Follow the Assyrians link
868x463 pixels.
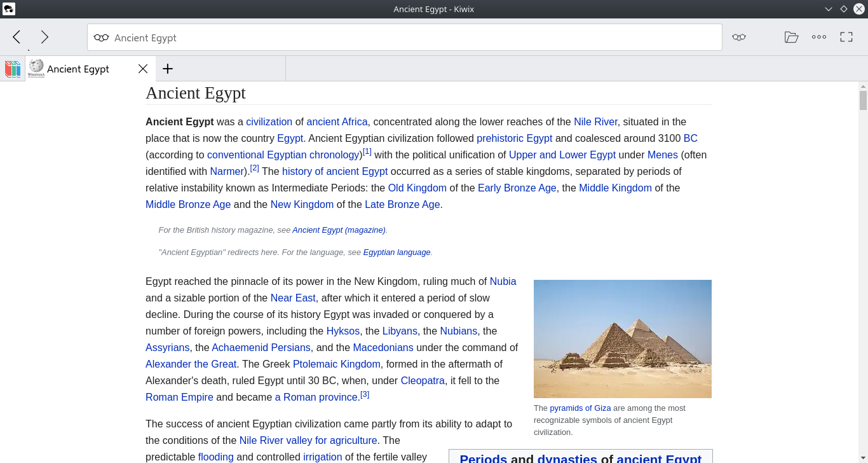coord(168,347)
